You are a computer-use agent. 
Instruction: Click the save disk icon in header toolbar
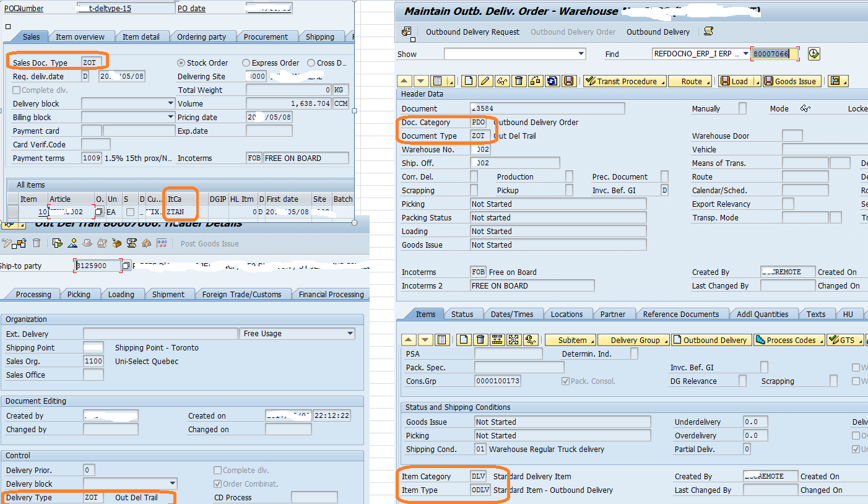click(x=569, y=81)
